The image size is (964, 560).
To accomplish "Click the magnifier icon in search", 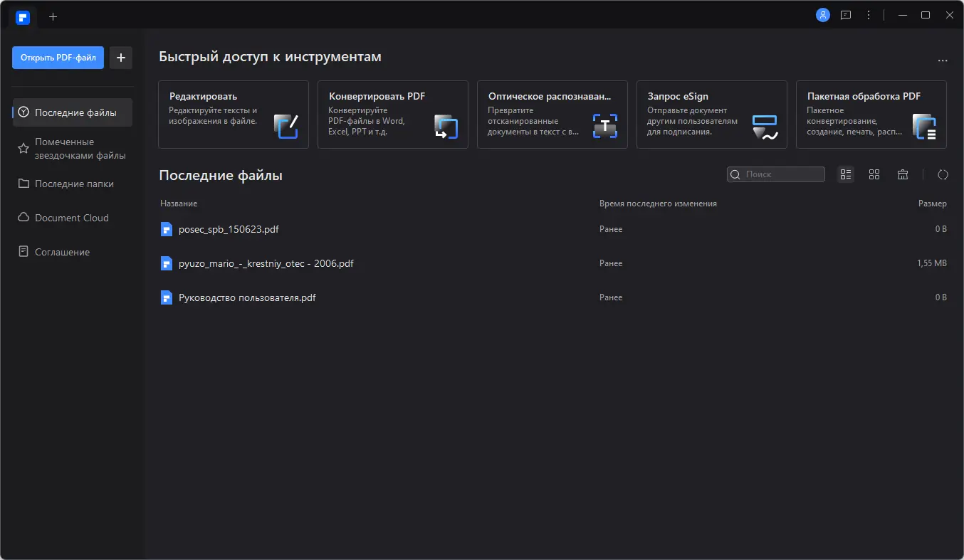I will click(x=736, y=174).
